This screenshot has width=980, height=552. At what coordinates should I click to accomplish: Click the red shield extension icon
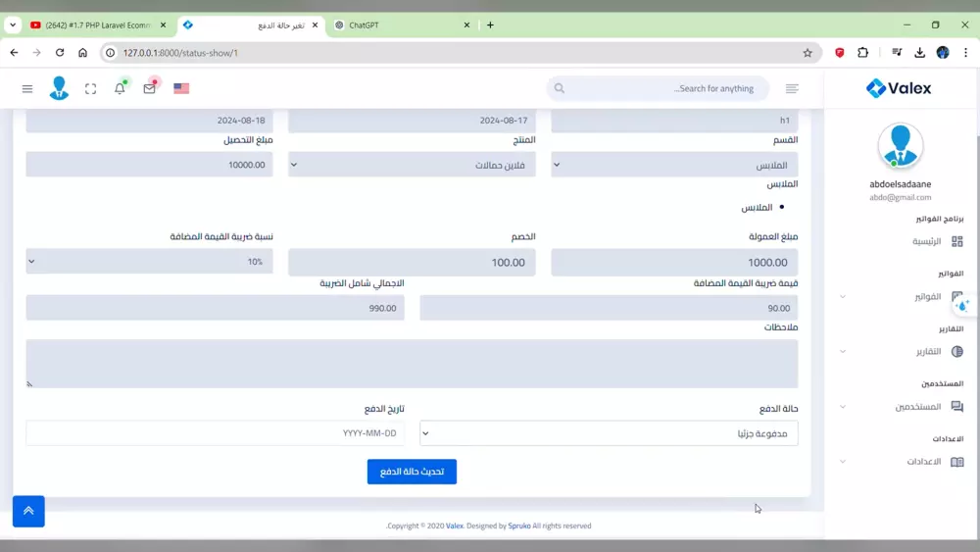(840, 53)
